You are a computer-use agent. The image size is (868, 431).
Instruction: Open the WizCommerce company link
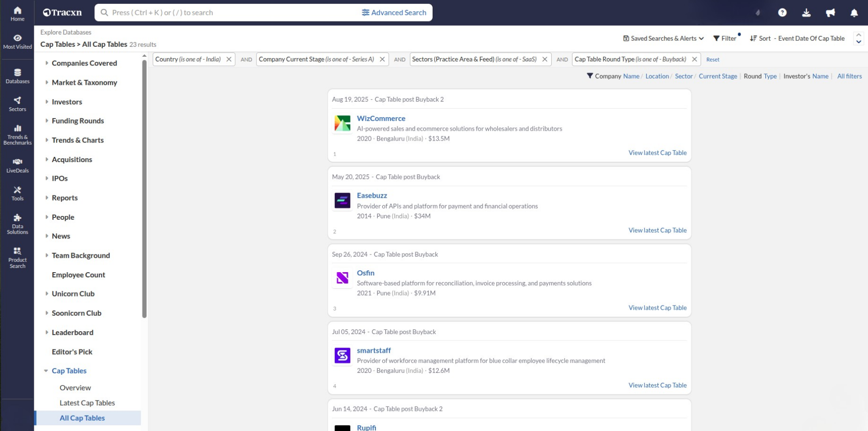click(x=381, y=119)
